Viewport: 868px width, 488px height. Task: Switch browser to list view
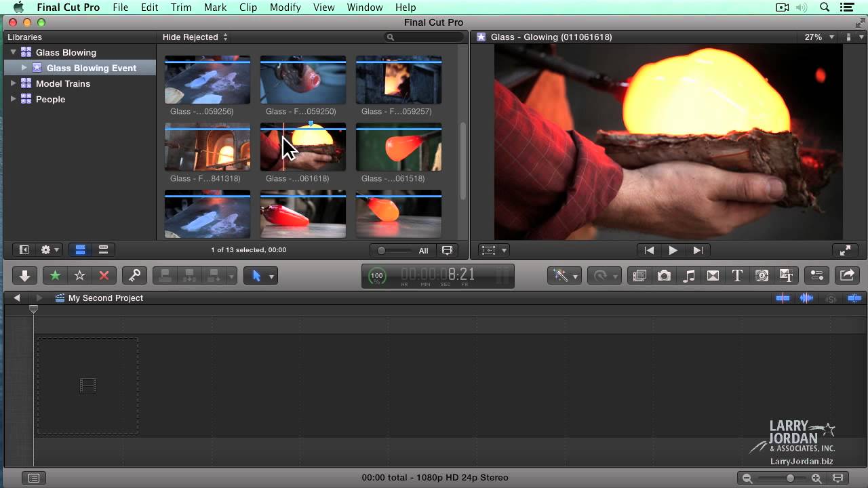tap(103, 250)
